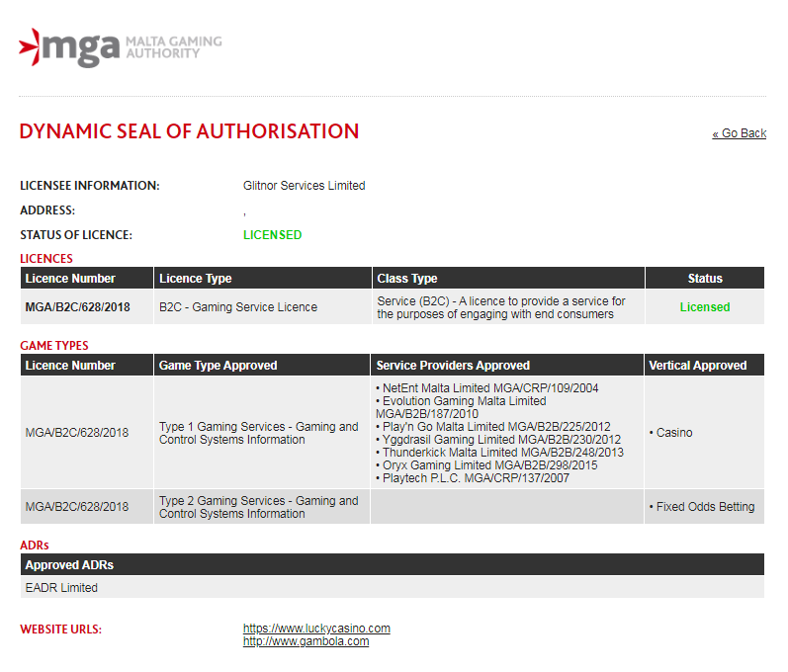Click the Licence Type column header

point(263,279)
